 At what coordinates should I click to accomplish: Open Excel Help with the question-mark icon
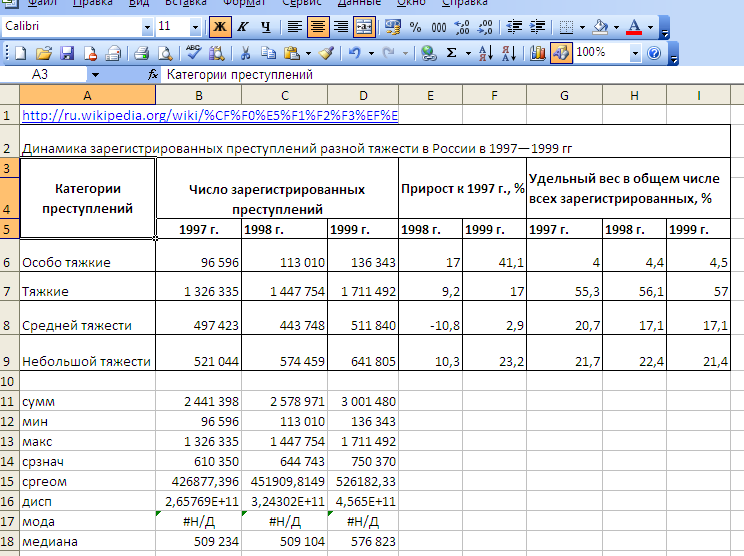(x=654, y=53)
